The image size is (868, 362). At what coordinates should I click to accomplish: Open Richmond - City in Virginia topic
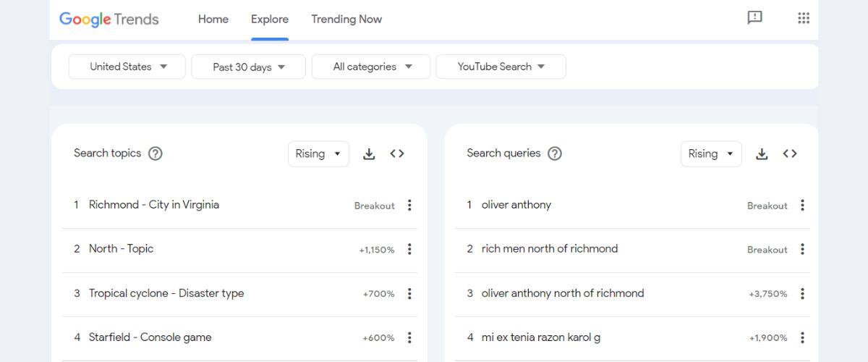pyautogui.click(x=154, y=205)
